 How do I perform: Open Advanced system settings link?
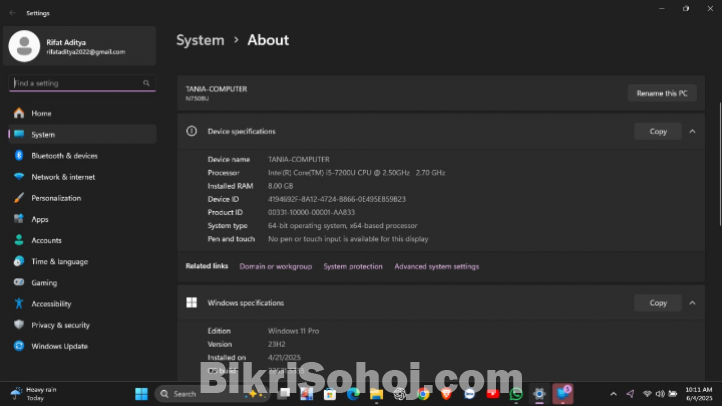click(x=437, y=267)
